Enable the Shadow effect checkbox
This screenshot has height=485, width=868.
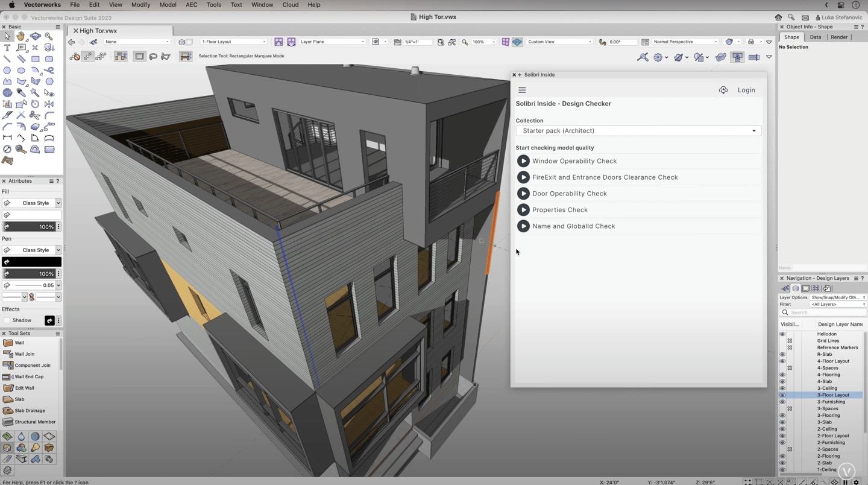tap(7, 320)
